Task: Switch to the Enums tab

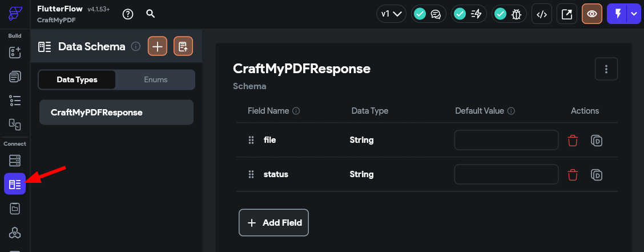Action: [155, 80]
